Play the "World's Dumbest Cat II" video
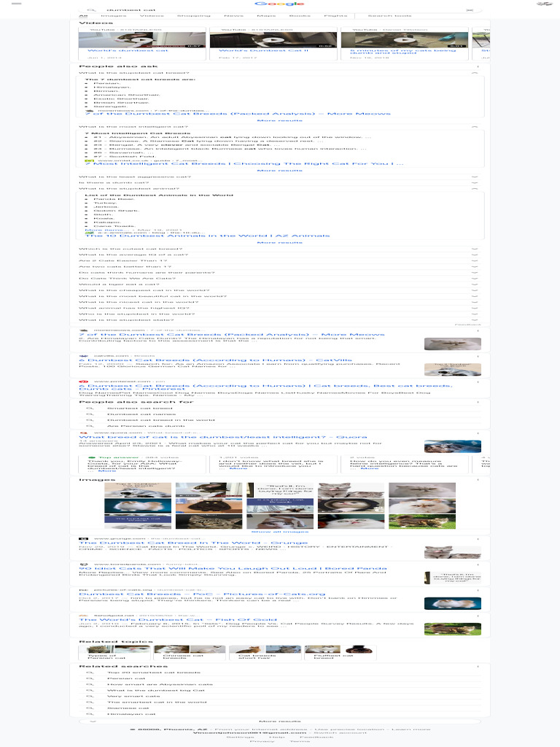The width and height of the screenshot is (560, 747). (273, 40)
